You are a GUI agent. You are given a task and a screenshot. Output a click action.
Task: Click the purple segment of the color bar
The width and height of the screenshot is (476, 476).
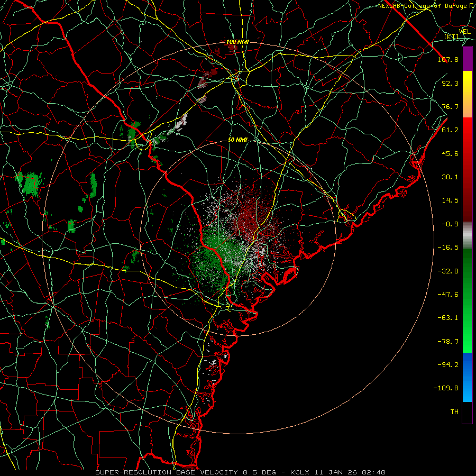[467, 59]
